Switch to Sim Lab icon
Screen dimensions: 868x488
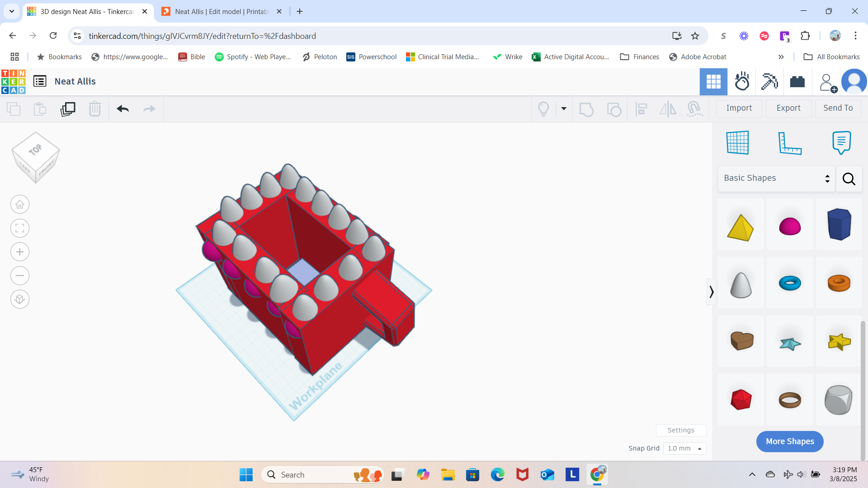742,82
